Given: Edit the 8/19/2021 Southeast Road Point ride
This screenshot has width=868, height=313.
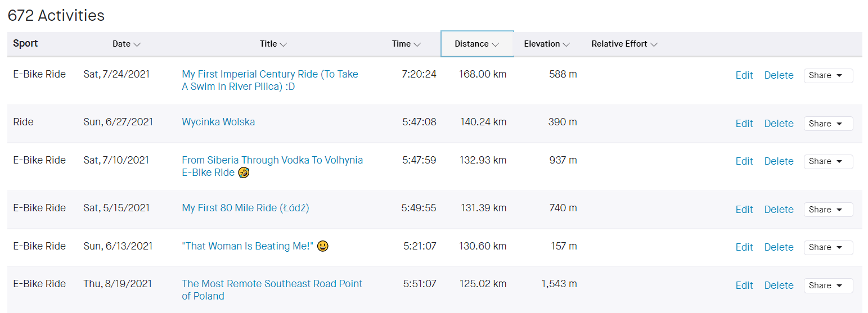Looking at the screenshot, I should 744,285.
